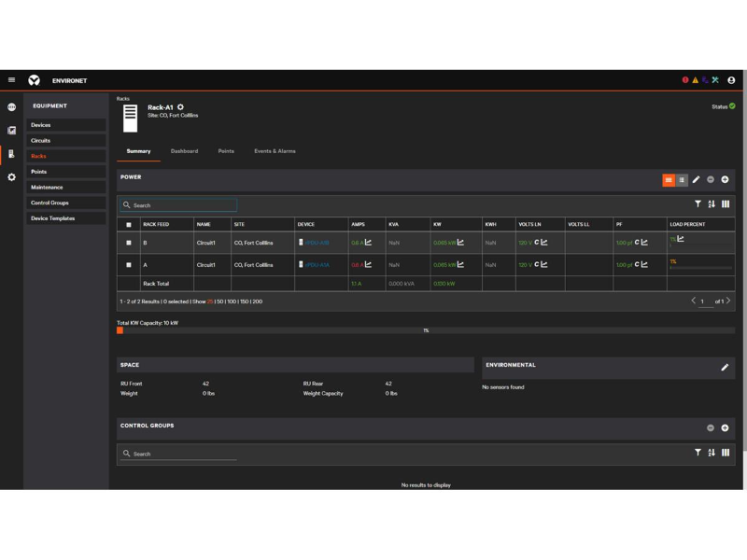Open the red critical alarms indicator
The image size is (747, 560).
click(685, 80)
